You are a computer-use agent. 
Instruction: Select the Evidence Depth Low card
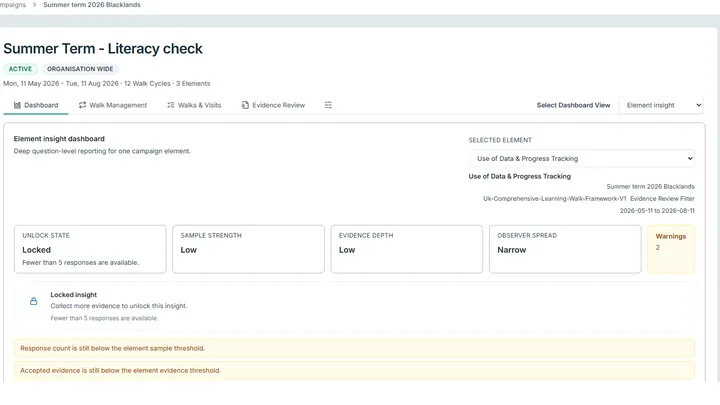[407, 249]
